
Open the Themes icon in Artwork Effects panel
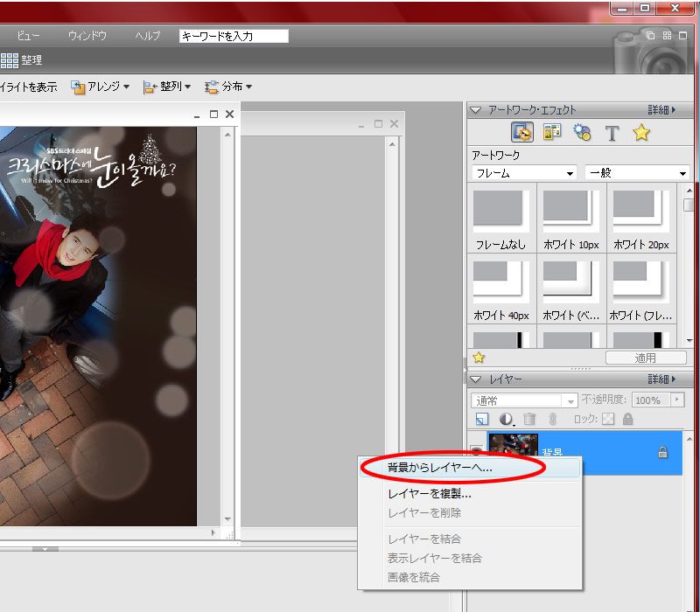[552, 132]
